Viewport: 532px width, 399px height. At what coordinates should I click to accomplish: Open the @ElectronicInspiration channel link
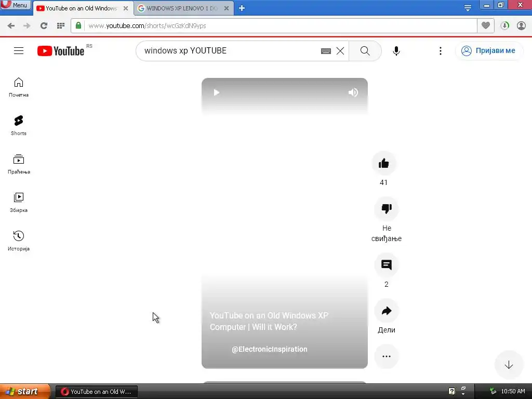pyautogui.click(x=270, y=349)
